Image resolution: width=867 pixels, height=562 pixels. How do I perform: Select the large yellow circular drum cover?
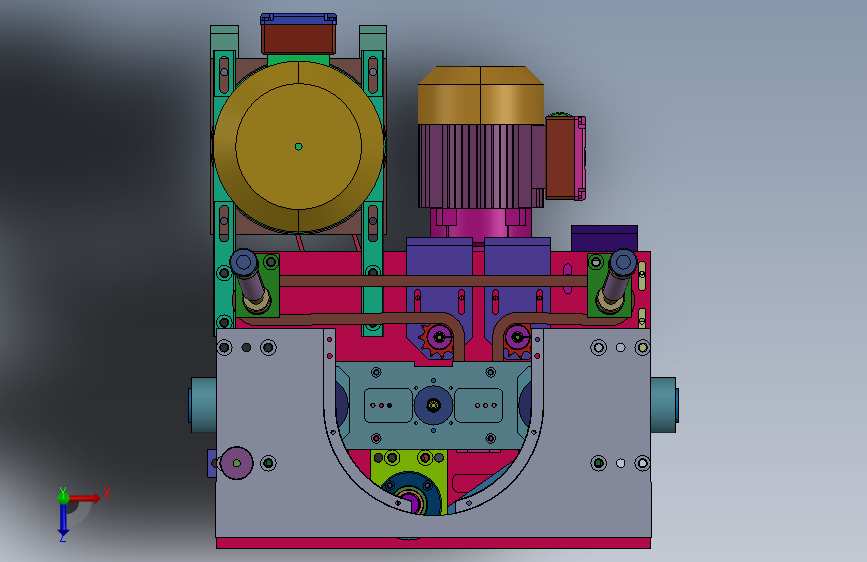[x=299, y=147]
